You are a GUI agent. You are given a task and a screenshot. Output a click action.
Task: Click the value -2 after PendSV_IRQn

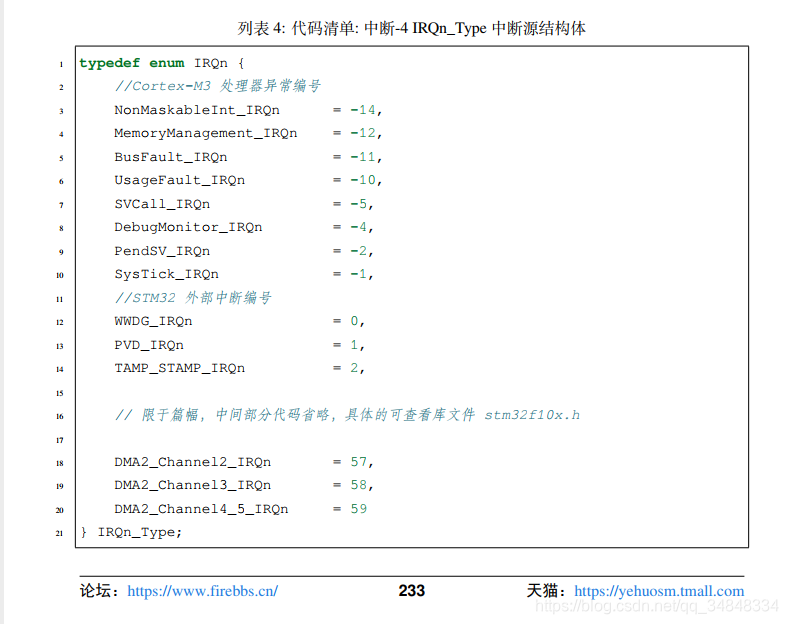358,250
